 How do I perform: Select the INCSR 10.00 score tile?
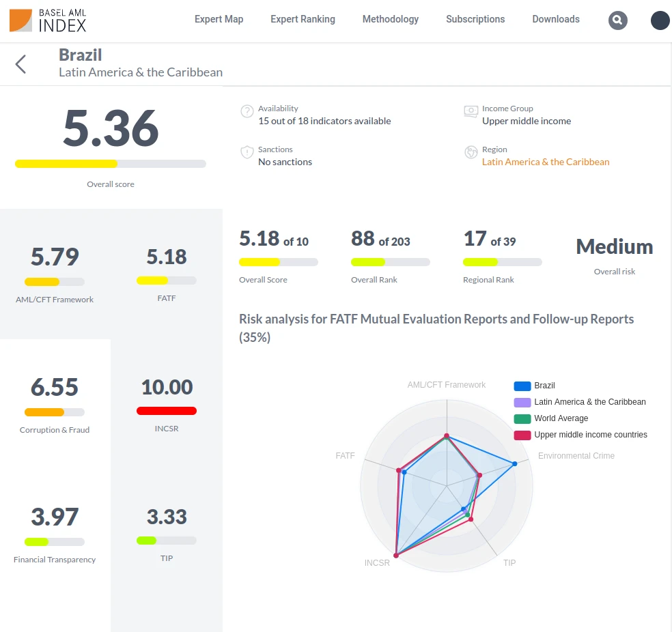[x=167, y=404]
